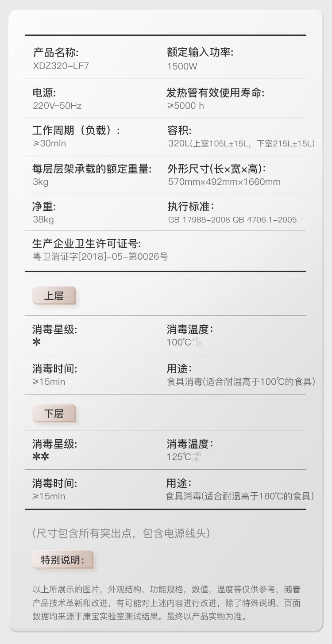The width and height of the screenshot is (332, 644).
Task: Click the 38kg net weight value
Action: pos(43,220)
